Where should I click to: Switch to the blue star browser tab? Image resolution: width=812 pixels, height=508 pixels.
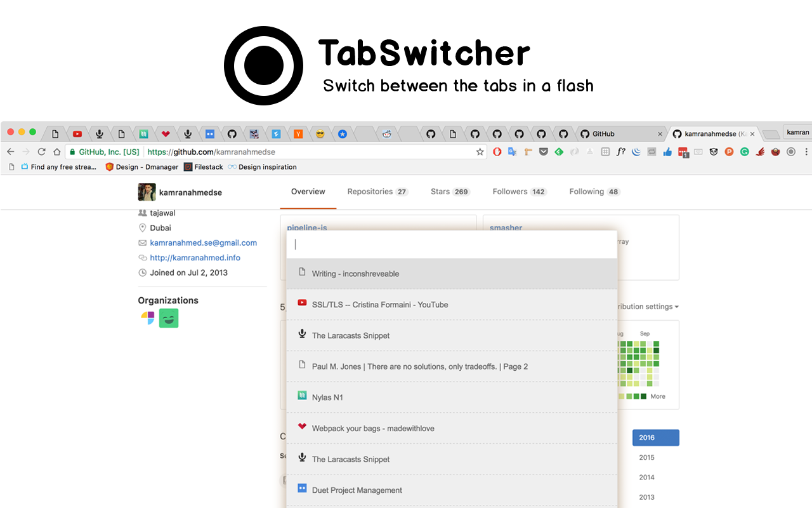343,134
